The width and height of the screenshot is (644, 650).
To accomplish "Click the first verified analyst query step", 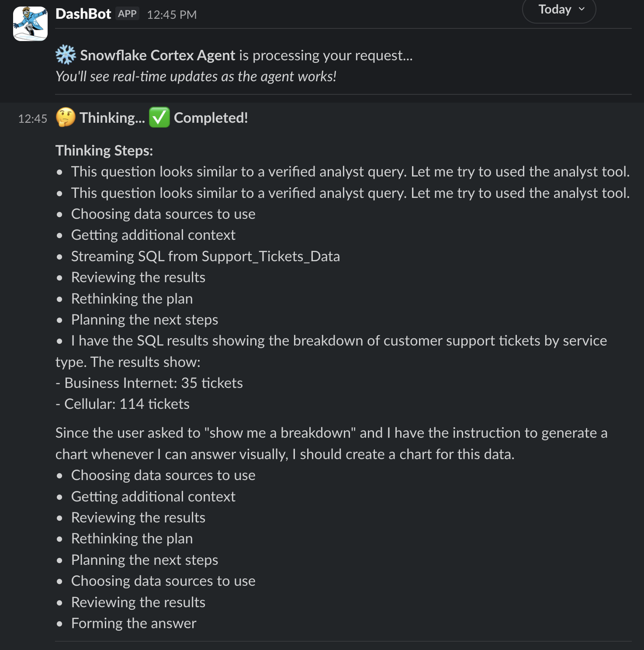I will (x=350, y=172).
